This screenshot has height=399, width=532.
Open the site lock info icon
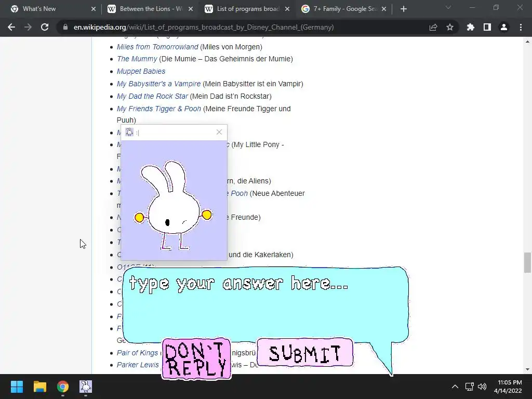tap(65, 27)
